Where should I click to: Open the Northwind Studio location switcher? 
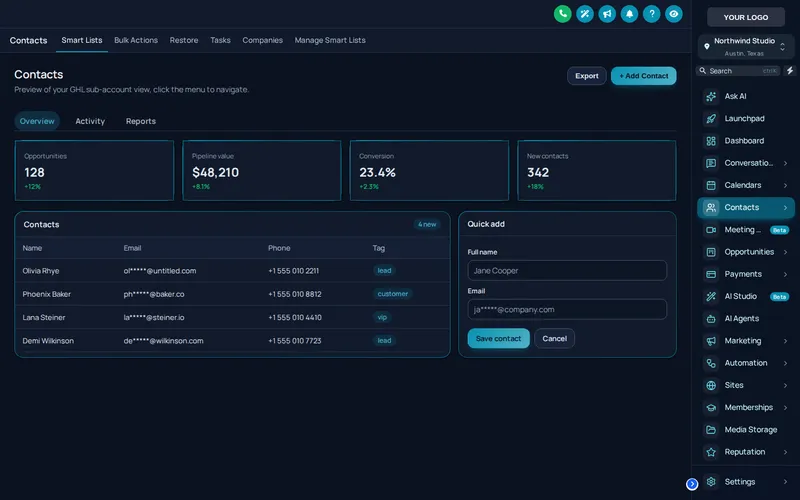745,47
